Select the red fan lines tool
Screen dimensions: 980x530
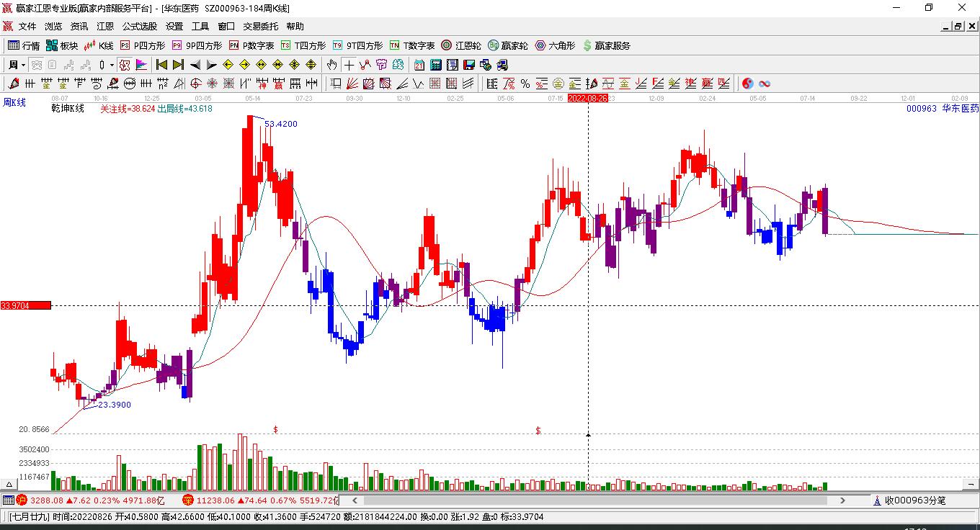coord(352,84)
